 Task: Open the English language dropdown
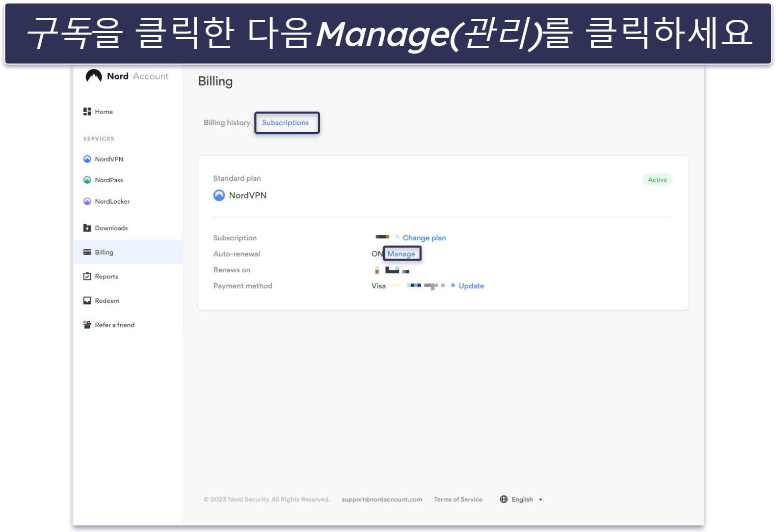(521, 499)
